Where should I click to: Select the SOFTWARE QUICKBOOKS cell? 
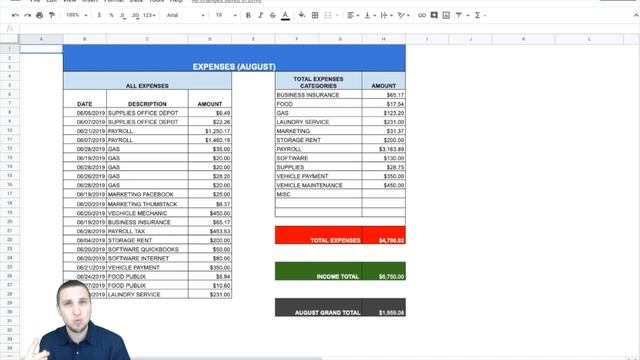tap(147, 249)
